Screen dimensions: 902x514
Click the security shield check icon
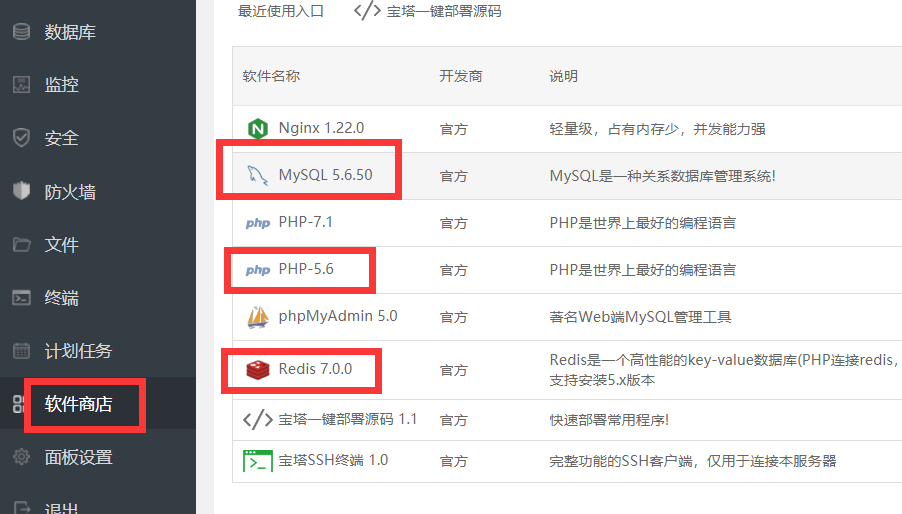click(x=21, y=138)
